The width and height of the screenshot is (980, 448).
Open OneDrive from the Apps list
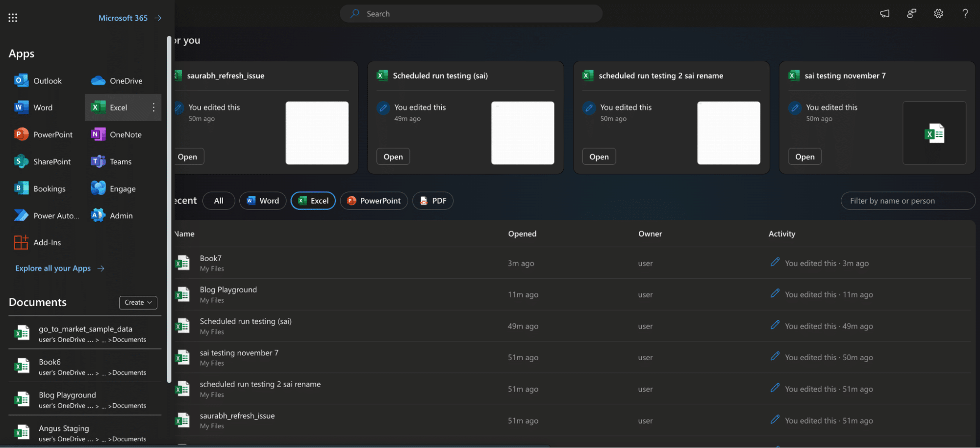[x=117, y=80]
